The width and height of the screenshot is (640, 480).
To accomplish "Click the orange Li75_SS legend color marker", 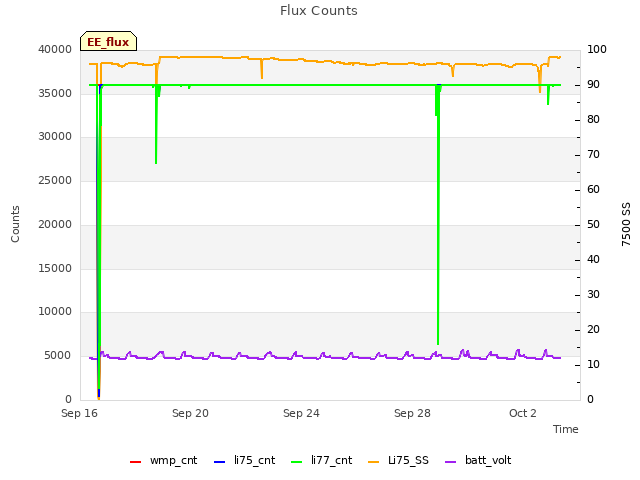I will pos(373,462).
